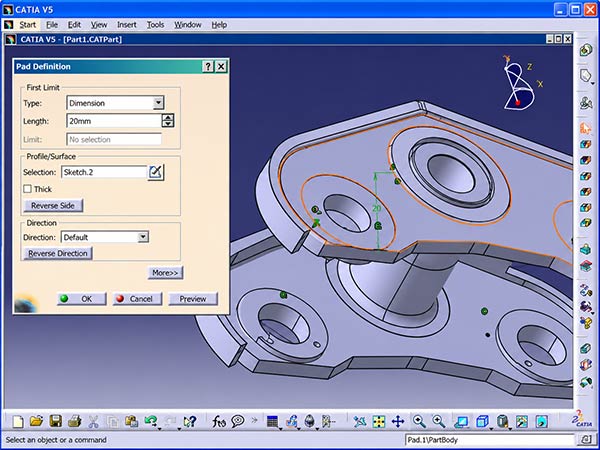Viewport: 600px width, 450px height.
Task: Click the comment speech-bubble icon
Action: coord(238,421)
